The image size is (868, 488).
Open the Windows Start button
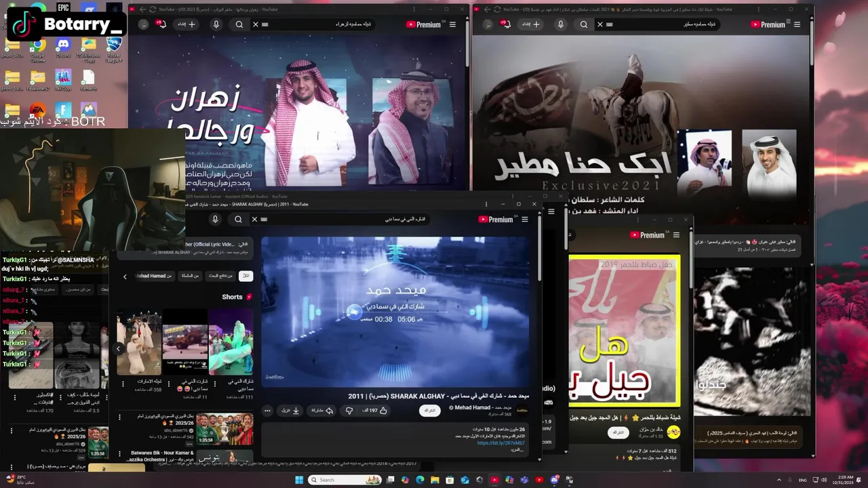pos(299,480)
